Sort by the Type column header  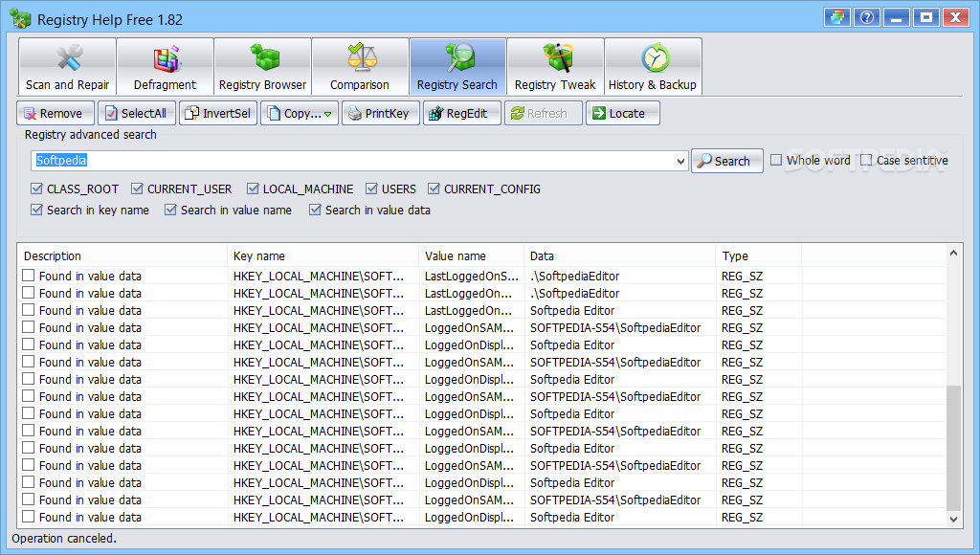point(759,255)
